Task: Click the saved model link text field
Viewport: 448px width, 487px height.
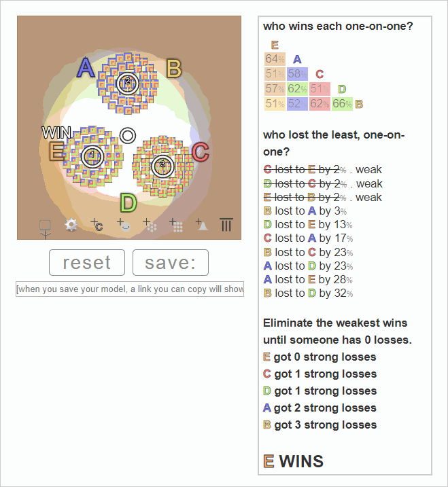Action: 130,289
